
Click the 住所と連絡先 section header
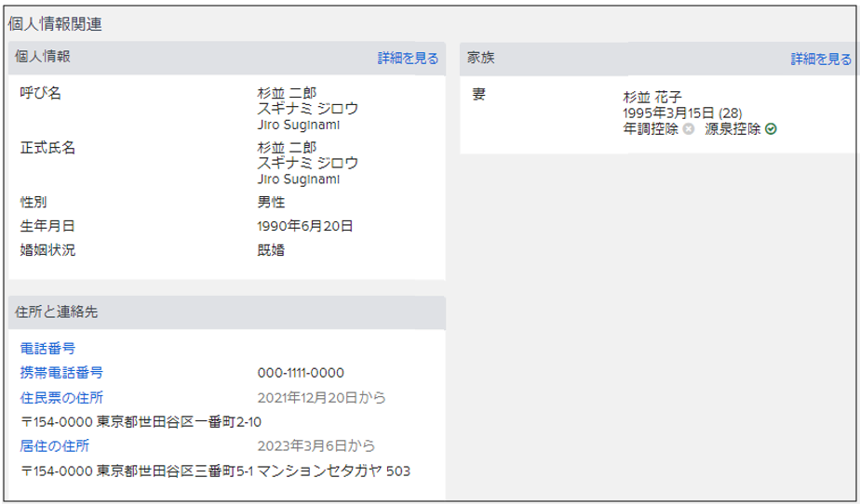pos(57,312)
